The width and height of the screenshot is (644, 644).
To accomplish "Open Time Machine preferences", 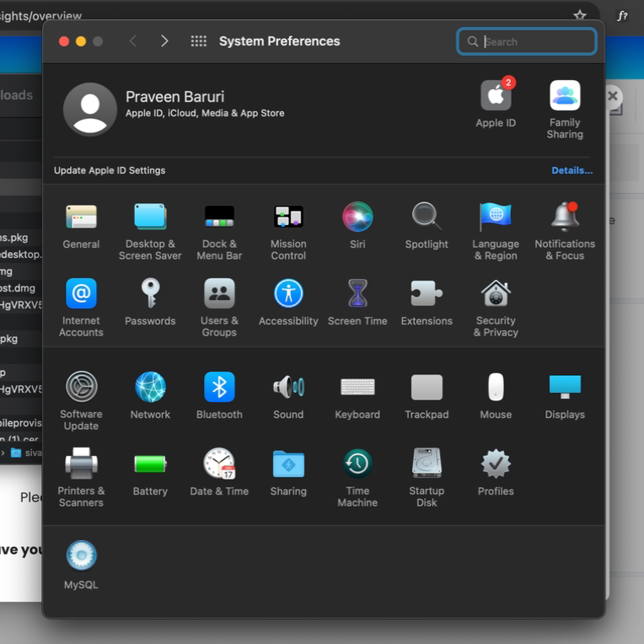I will pyautogui.click(x=357, y=478).
